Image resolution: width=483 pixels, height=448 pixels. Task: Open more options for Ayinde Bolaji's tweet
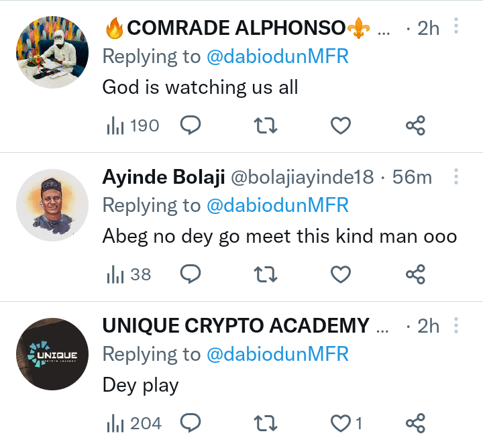coord(456,176)
